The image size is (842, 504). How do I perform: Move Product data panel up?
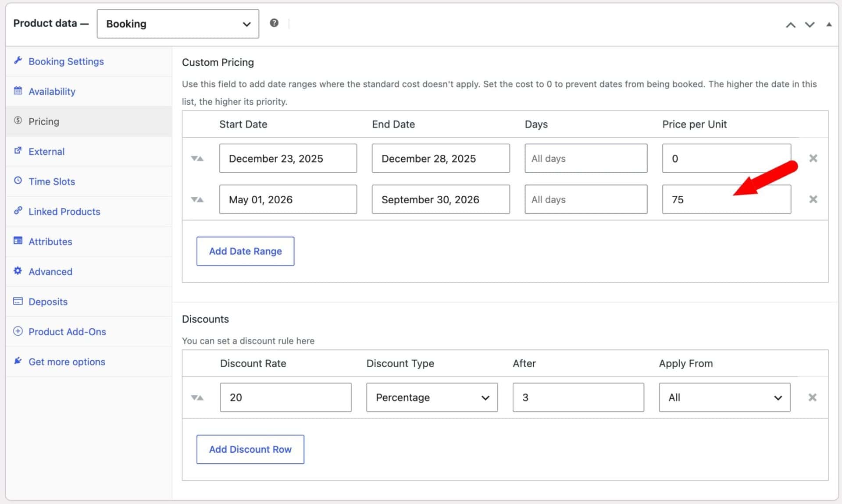click(x=791, y=25)
